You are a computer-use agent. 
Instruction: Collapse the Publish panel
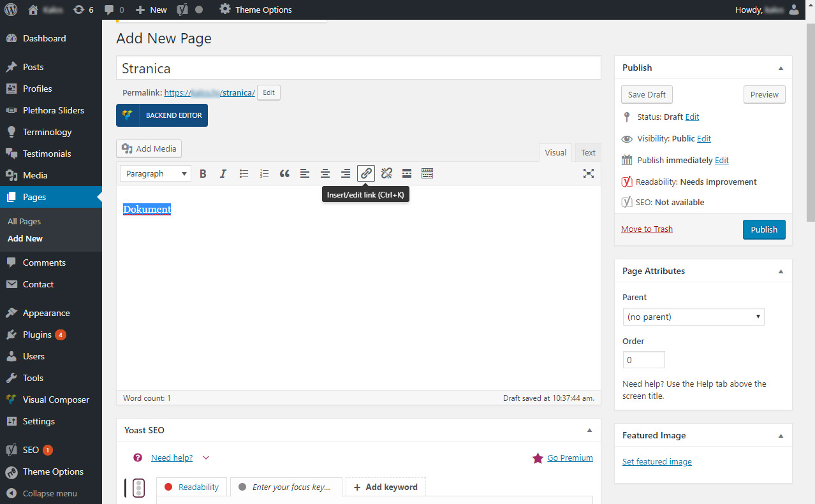781,68
